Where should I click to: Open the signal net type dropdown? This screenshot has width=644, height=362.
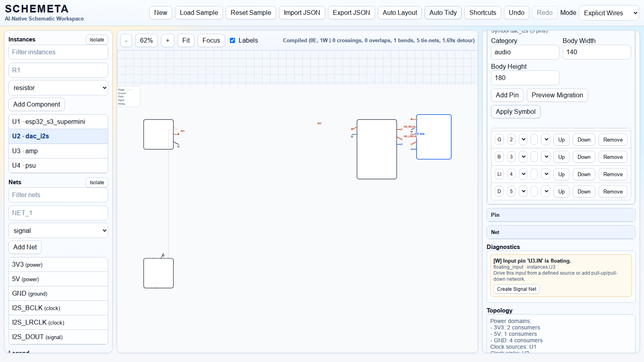click(58, 230)
